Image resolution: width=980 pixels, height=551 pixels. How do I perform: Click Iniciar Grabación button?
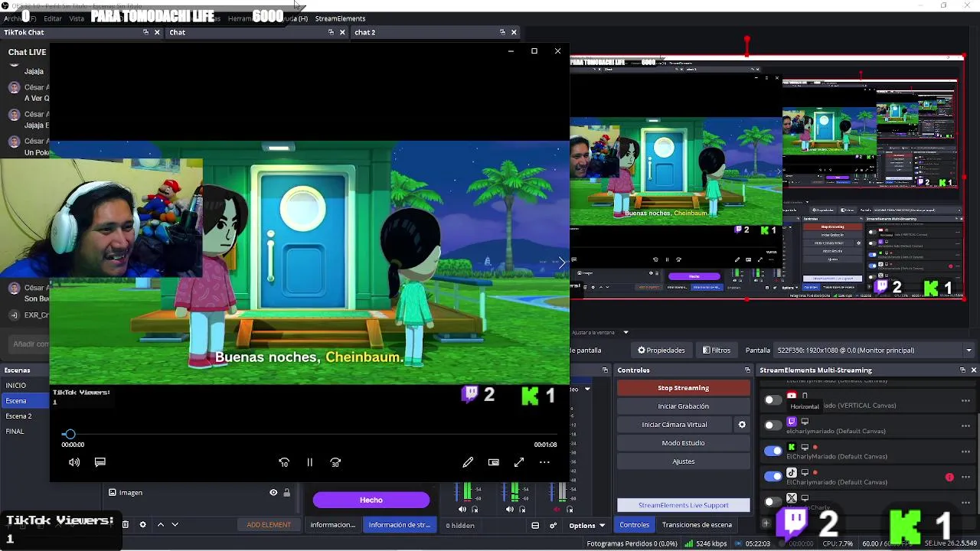pyautogui.click(x=683, y=406)
